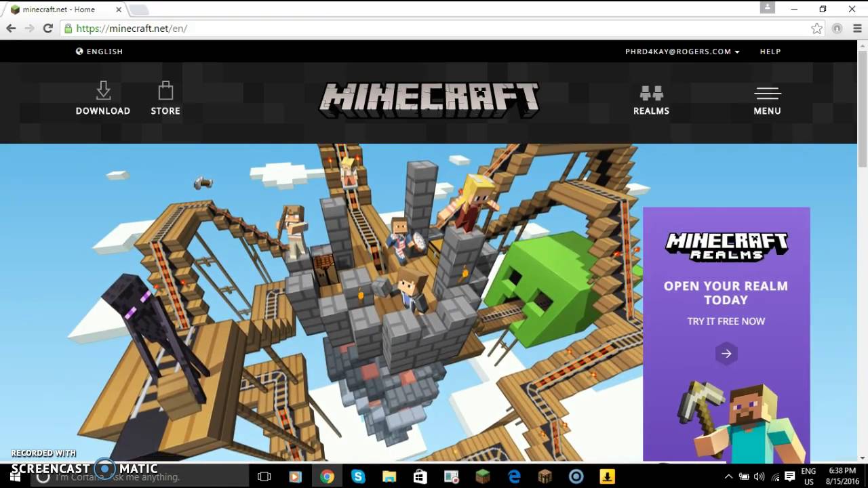The image size is (868, 488).
Task: Click the ENG US language indicator
Action: pos(808,476)
